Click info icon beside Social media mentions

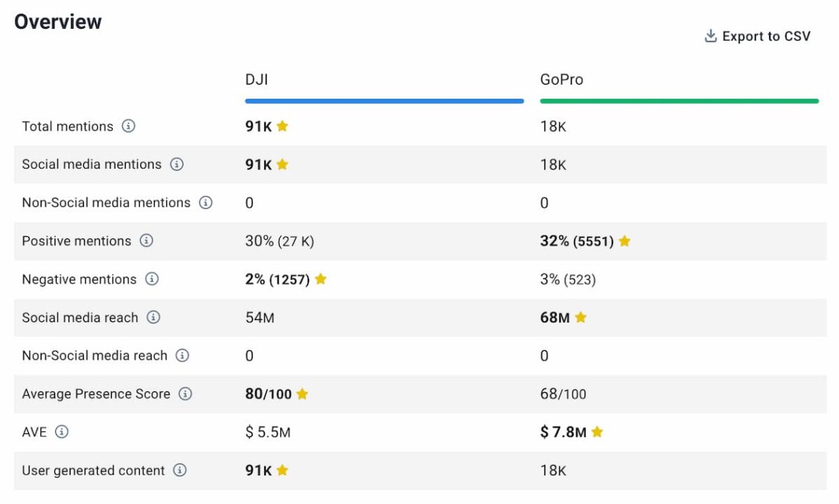point(177,164)
